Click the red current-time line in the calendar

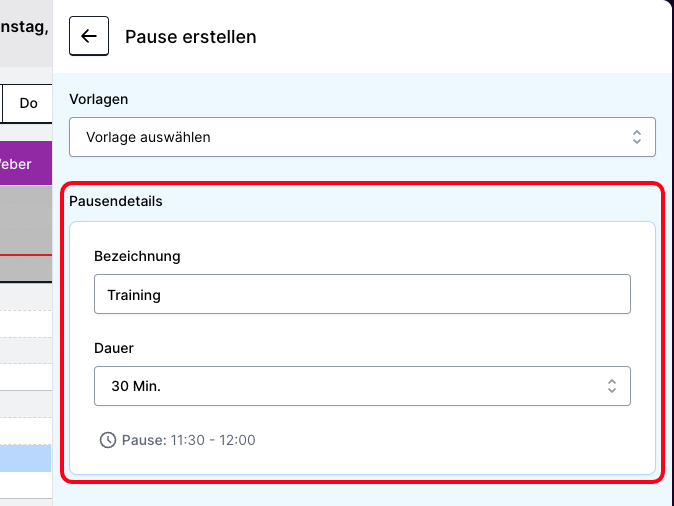pyautogui.click(x=25, y=255)
